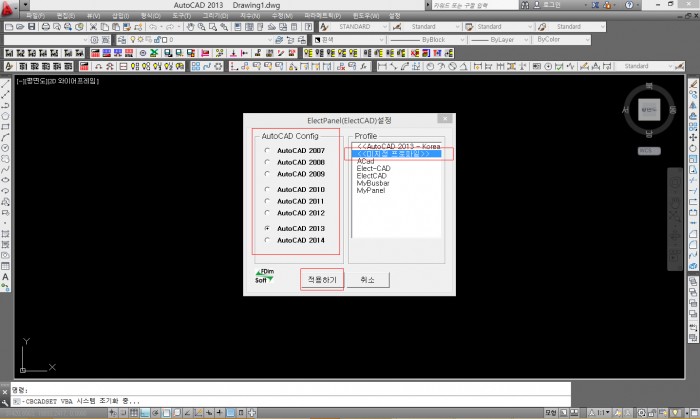Toggle grid display in the status bar
Viewport: 700px width, 419px height.
coord(134,413)
